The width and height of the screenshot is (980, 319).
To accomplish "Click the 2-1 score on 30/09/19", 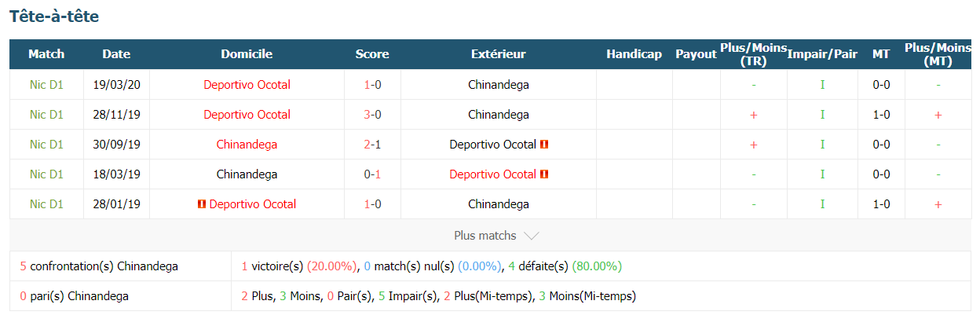I will tap(372, 145).
